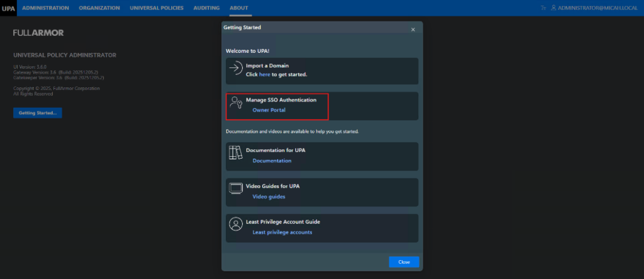This screenshot has width=644, height=279.
Task: Select the About menu item
Action: (239, 8)
